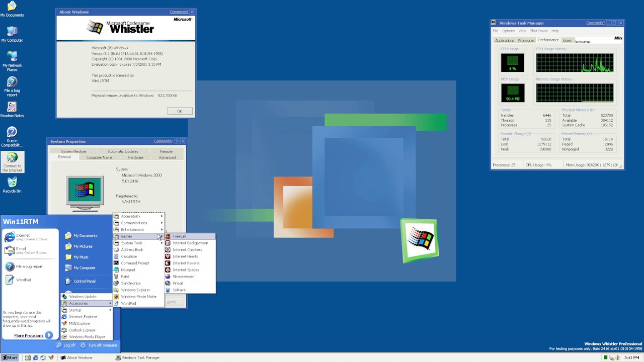
Task: Expand the Startup programs folder
Action: pos(87,310)
